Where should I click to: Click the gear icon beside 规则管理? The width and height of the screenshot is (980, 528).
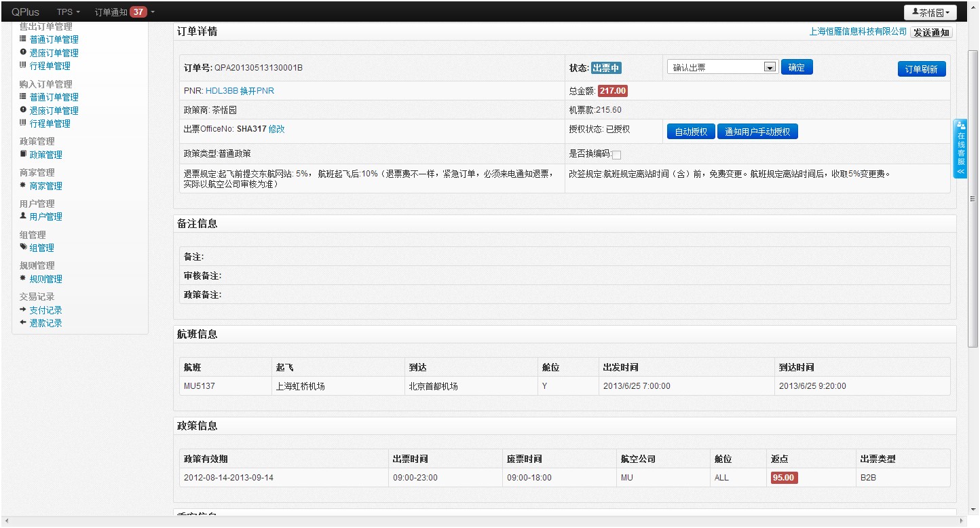tap(23, 278)
